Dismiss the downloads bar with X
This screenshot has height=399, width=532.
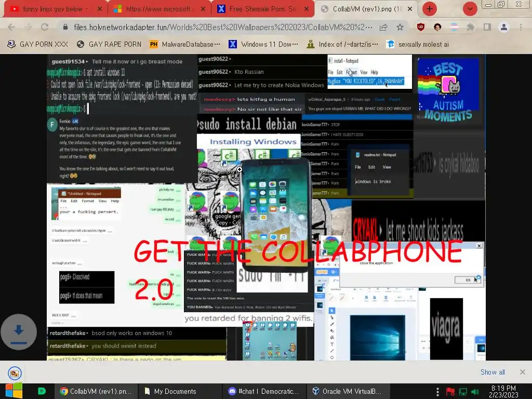tap(523, 372)
